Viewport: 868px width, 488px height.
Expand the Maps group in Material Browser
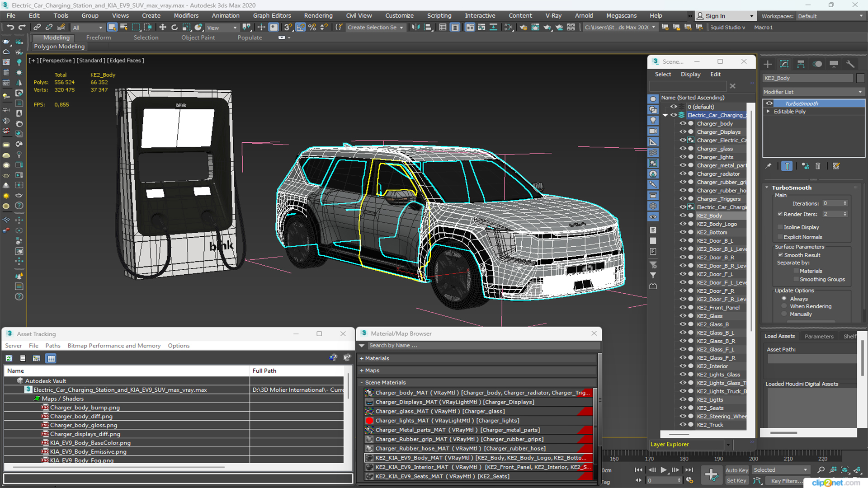[362, 371]
